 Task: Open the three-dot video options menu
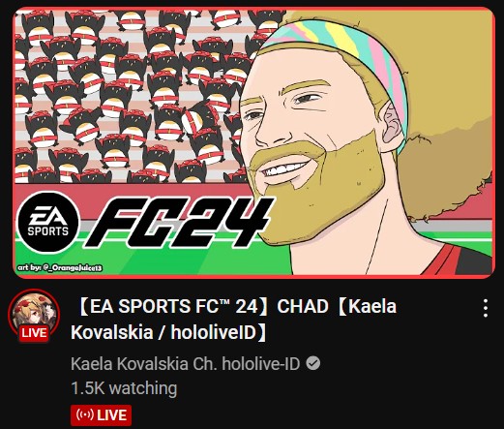point(486,308)
